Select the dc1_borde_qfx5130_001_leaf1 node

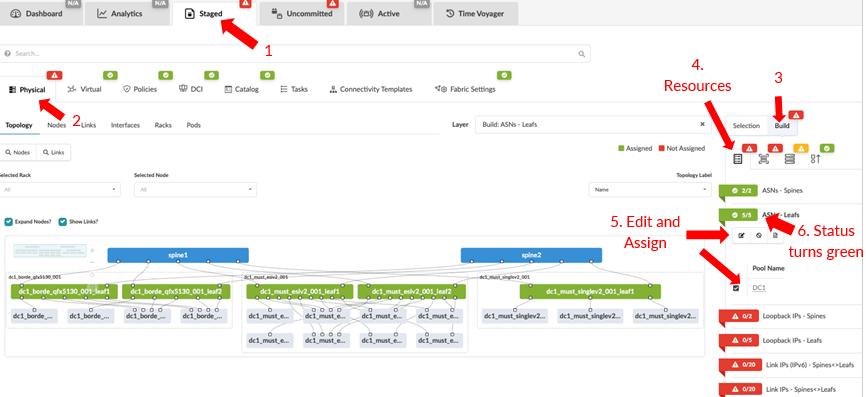coord(64,292)
